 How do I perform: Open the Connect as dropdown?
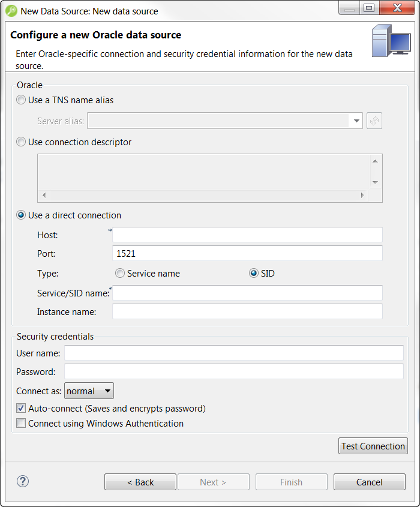89,391
